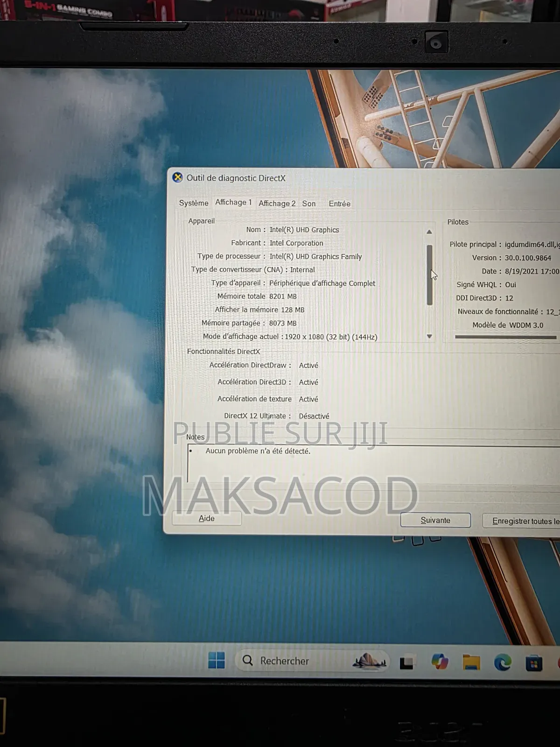Viewport: 560px width, 747px height.
Task: Open Microsoft Store from the taskbar
Action: pos(534,663)
